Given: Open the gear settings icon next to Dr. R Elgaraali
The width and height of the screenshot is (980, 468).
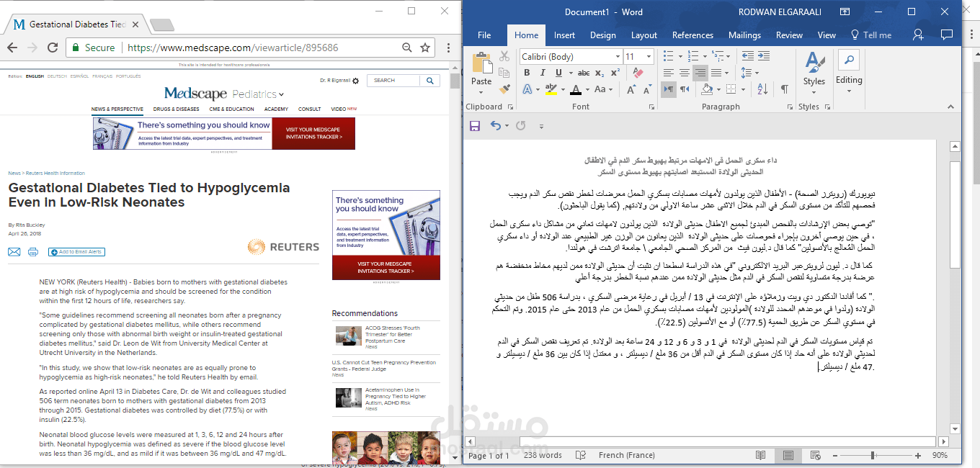Looking at the screenshot, I should (x=355, y=81).
